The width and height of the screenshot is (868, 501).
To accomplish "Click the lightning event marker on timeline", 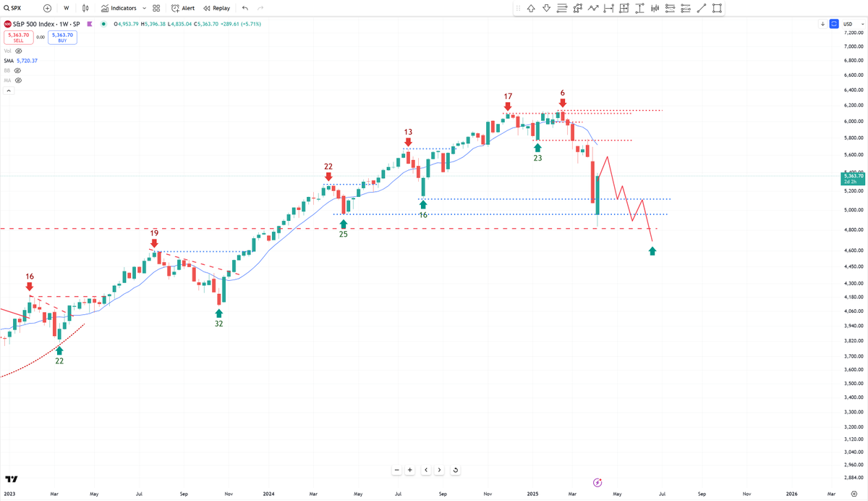I will [x=597, y=482].
